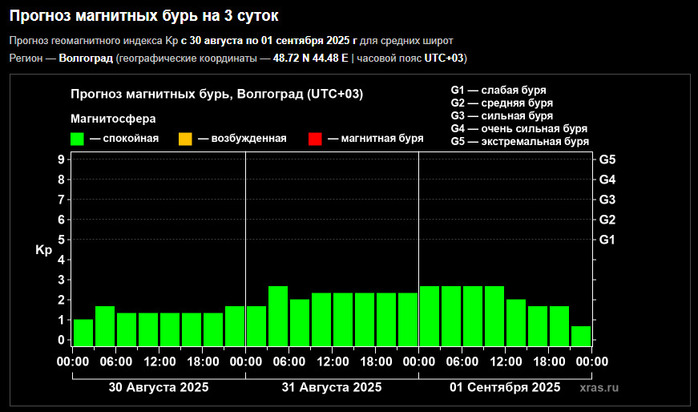Click the bold "Волгоград" region name
The height and width of the screenshot is (412, 698).
click(85, 58)
